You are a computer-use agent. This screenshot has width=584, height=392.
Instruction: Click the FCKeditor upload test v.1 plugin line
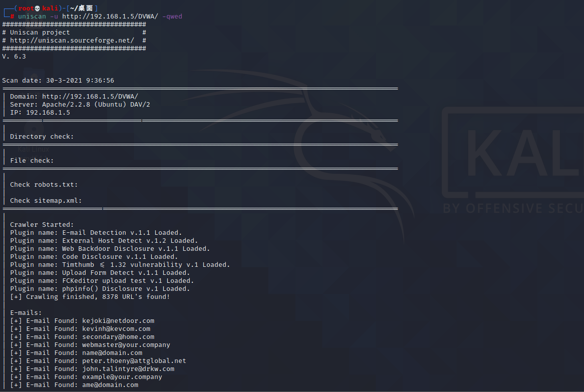click(102, 281)
